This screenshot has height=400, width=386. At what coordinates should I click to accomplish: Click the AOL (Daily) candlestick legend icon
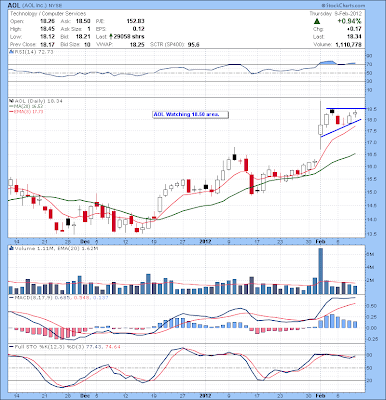click(11, 101)
